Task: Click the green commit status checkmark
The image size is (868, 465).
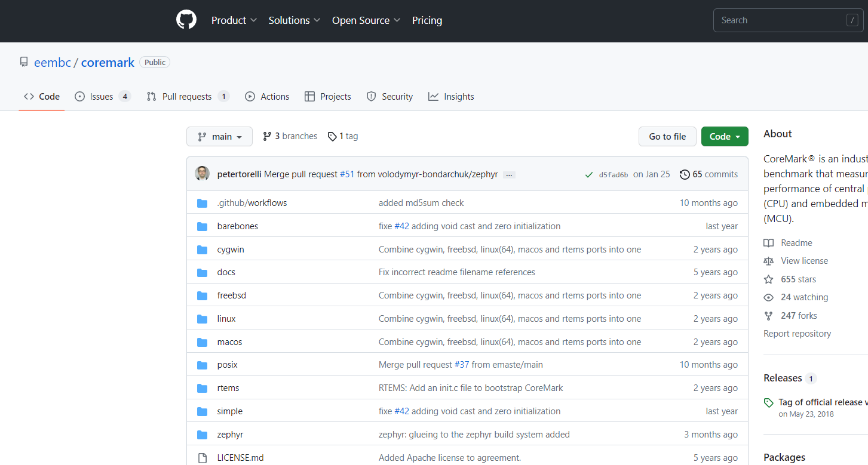Action: [x=589, y=175]
